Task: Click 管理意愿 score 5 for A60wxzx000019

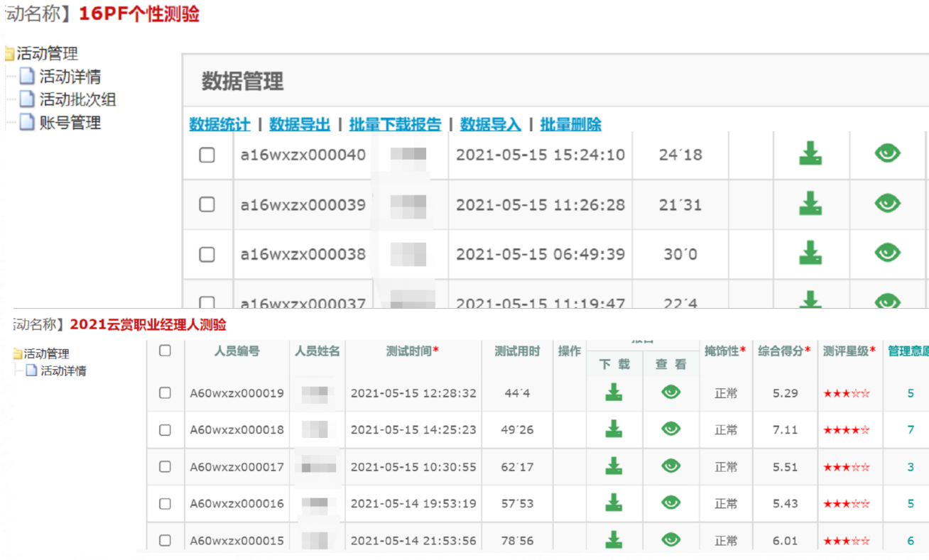Action: coord(911,392)
